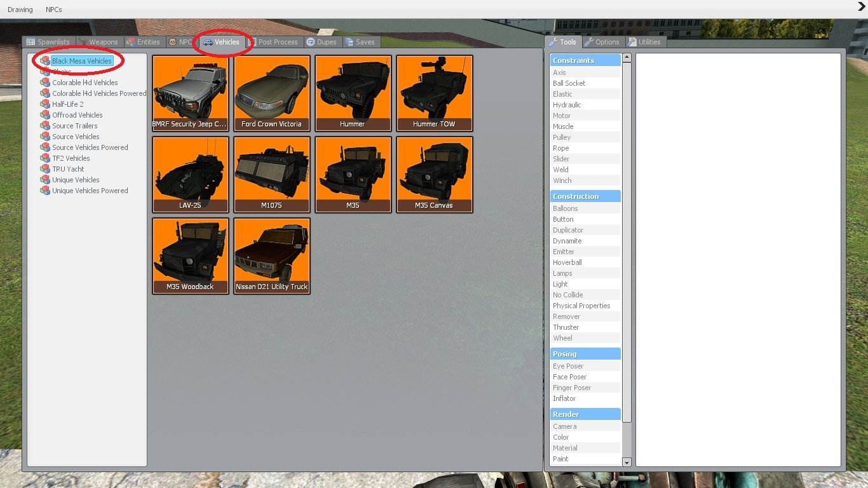Open the Half-Life 2 vehicle category
Screen dimensions: 868x488
coord(67,104)
